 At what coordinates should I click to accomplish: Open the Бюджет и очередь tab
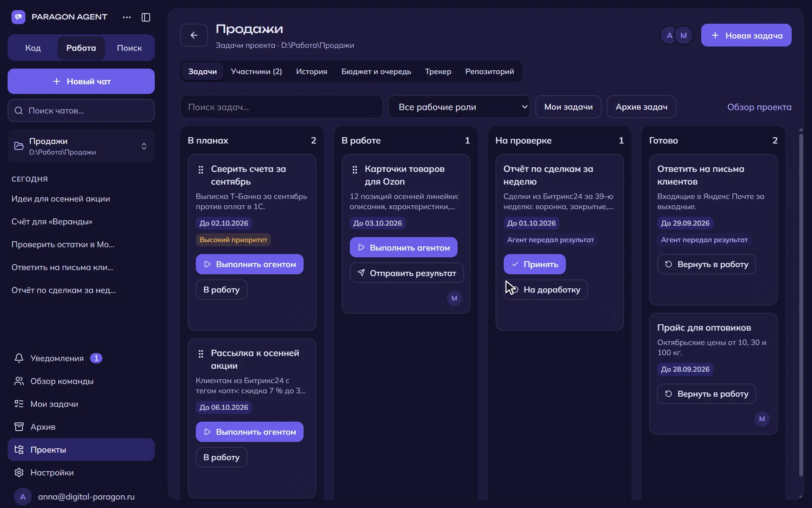[x=376, y=72]
